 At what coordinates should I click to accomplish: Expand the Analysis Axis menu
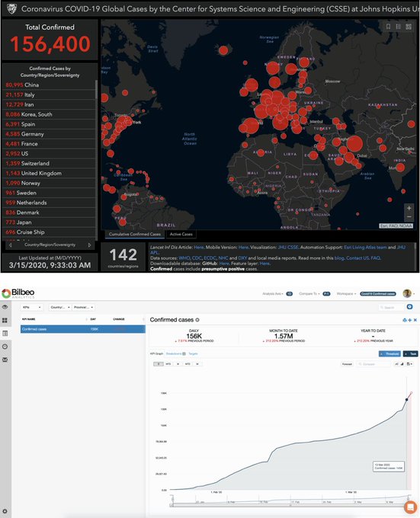(273, 294)
